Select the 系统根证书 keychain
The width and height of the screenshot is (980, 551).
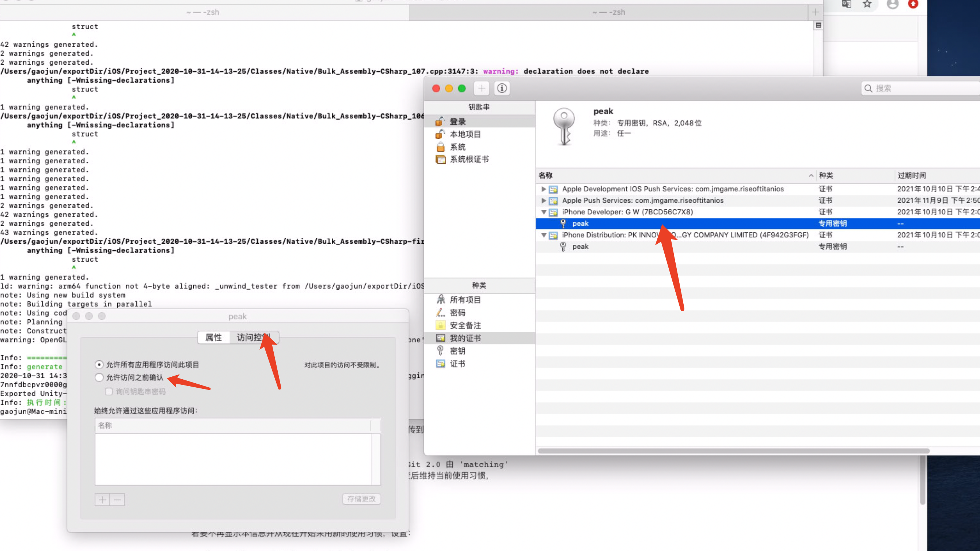coord(479,159)
